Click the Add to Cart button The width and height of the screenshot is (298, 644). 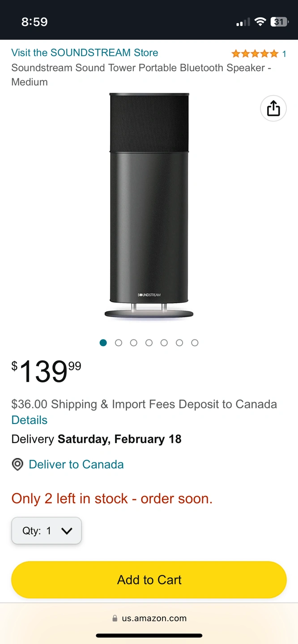coord(149,580)
